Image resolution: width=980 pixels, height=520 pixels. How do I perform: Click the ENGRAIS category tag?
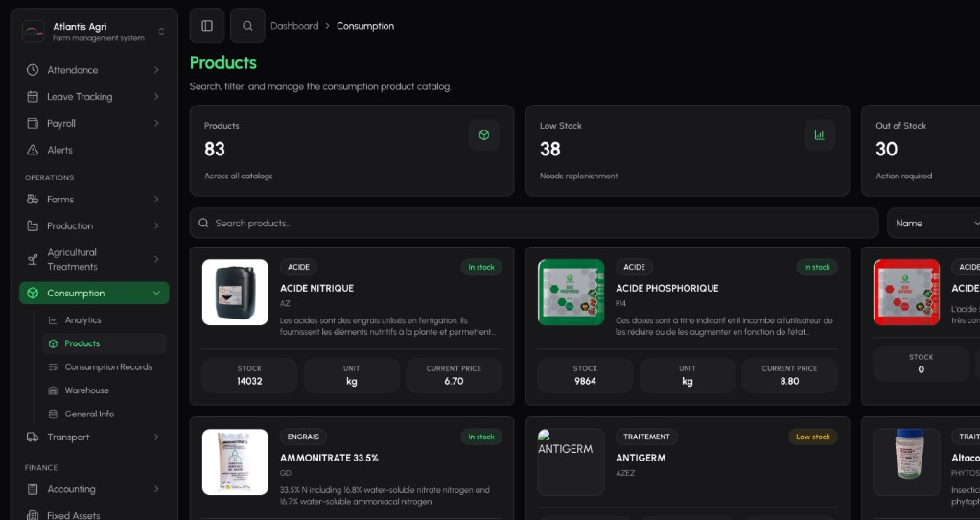point(303,437)
